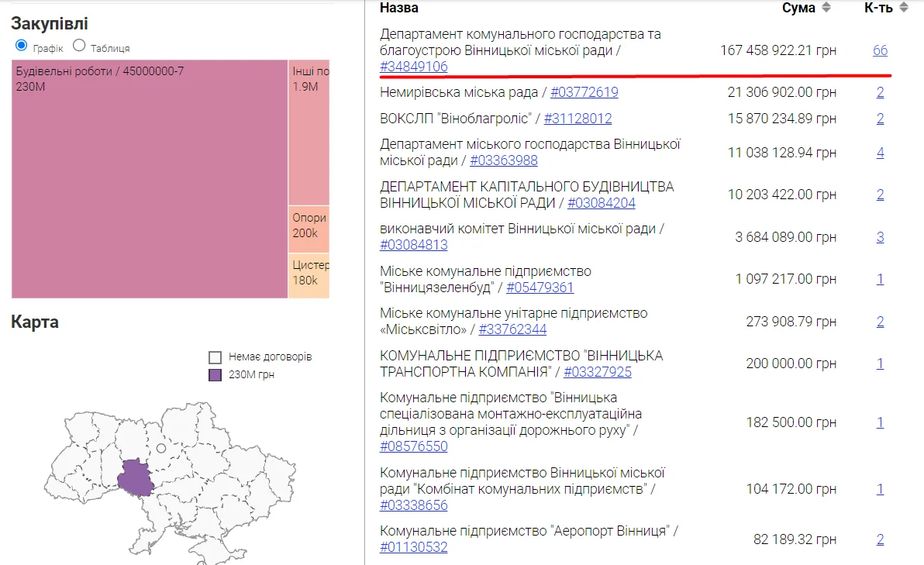Select the Графік radio button
The image size is (924, 565).
pyautogui.click(x=21, y=46)
